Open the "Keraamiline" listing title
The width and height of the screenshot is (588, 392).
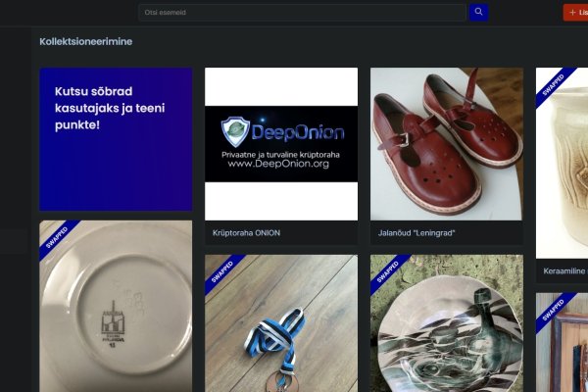click(x=564, y=270)
